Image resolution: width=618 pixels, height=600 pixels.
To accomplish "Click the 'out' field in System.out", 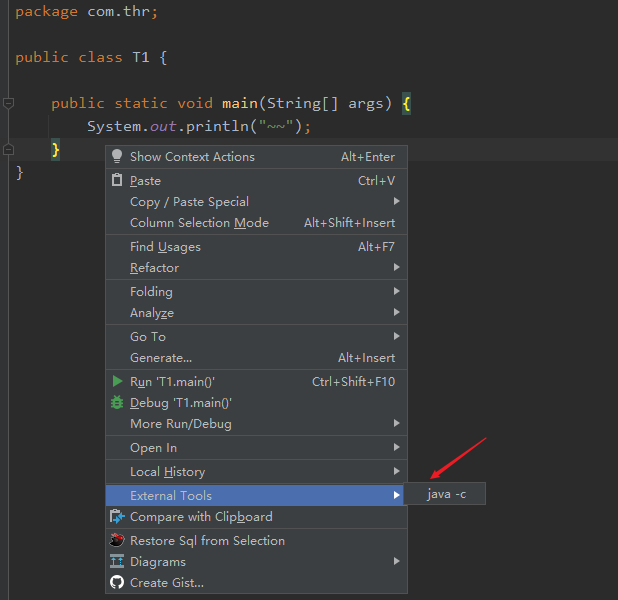I will pyautogui.click(x=163, y=127).
